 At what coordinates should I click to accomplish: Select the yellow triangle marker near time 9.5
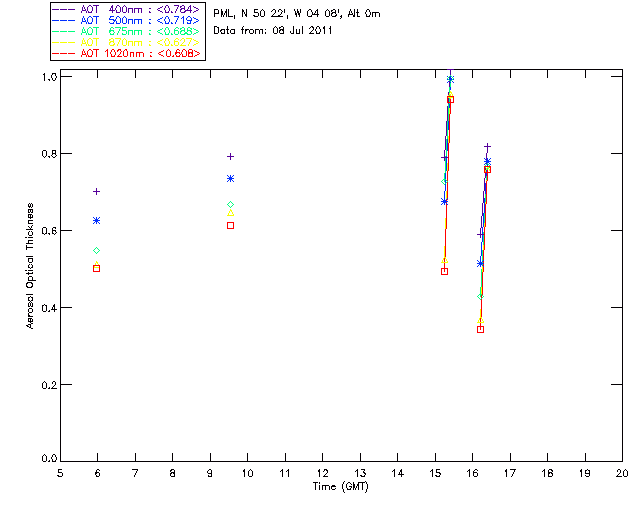click(230, 213)
